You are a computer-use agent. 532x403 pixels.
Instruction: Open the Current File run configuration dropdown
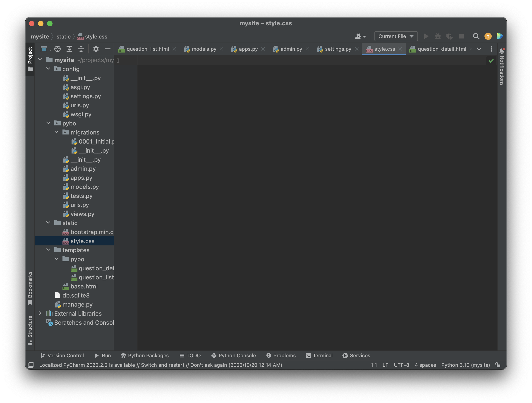pyautogui.click(x=396, y=36)
